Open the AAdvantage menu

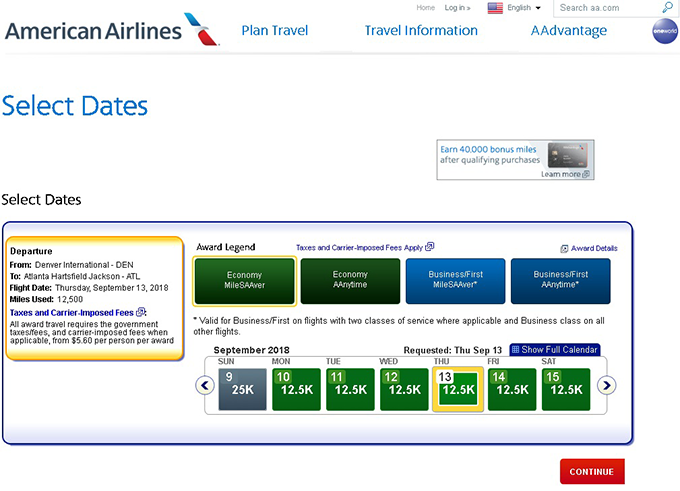tap(569, 31)
